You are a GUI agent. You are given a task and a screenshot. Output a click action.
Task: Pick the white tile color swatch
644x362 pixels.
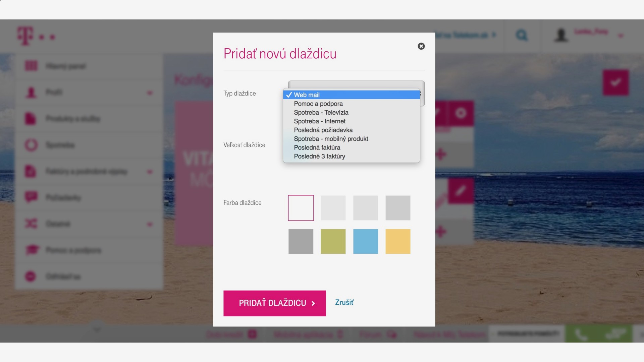[x=301, y=208]
